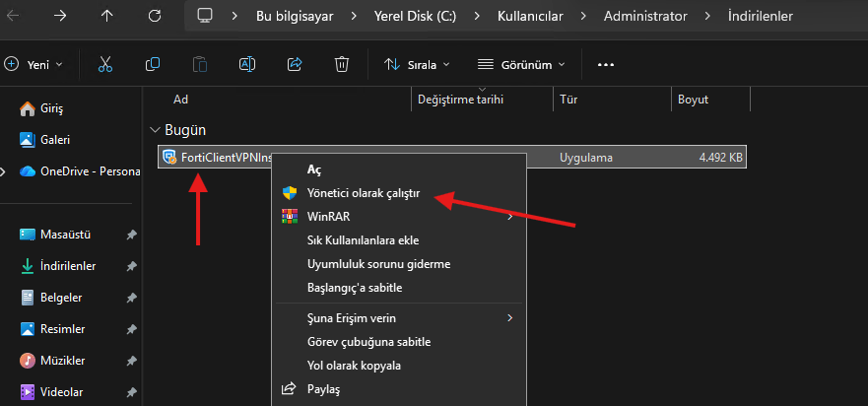Screen dimensions: 868x406
Task: Expand the OneDrive - Personal tree node
Action: (x=3, y=171)
